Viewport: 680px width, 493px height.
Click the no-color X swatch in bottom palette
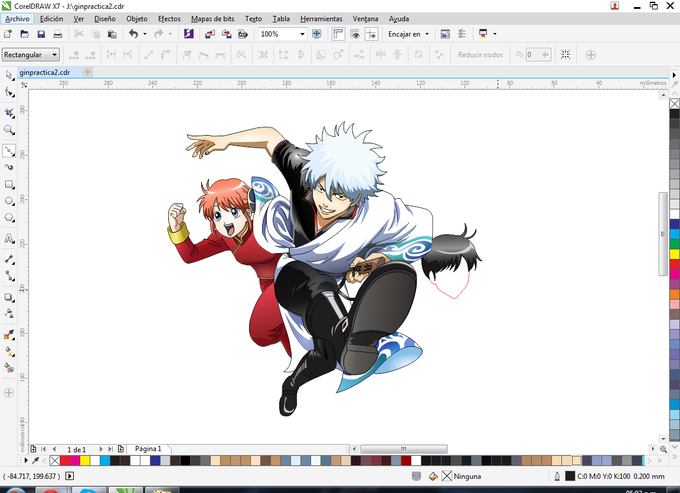(x=55, y=460)
